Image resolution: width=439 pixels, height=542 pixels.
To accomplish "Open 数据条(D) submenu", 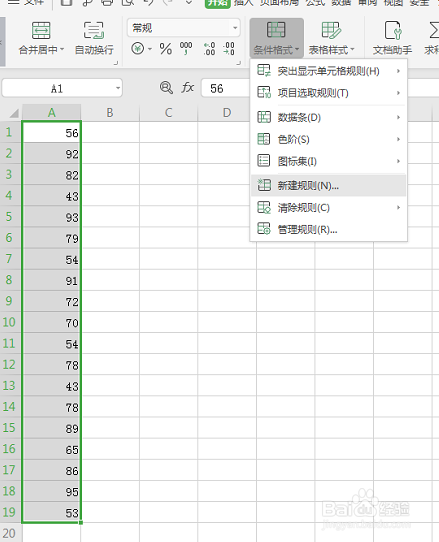I will [328, 118].
